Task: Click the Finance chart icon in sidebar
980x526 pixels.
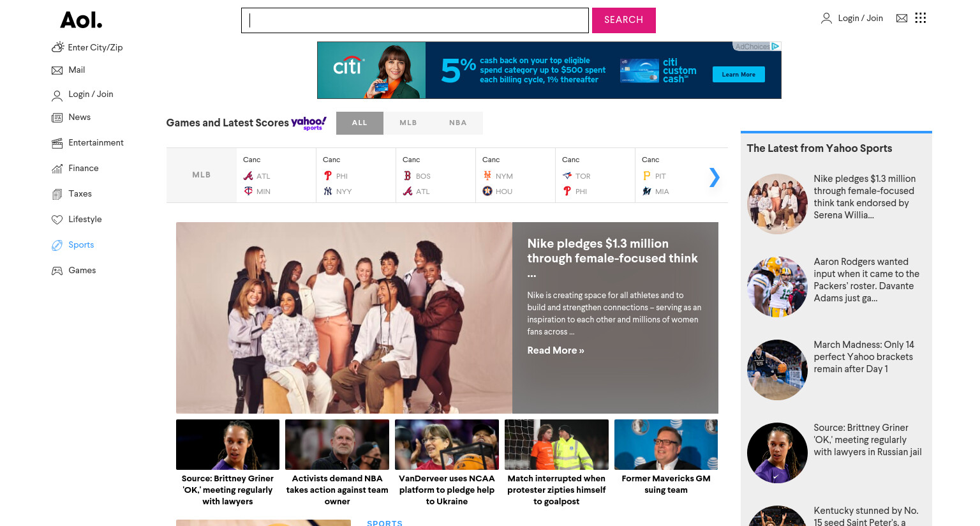Action: [57, 169]
